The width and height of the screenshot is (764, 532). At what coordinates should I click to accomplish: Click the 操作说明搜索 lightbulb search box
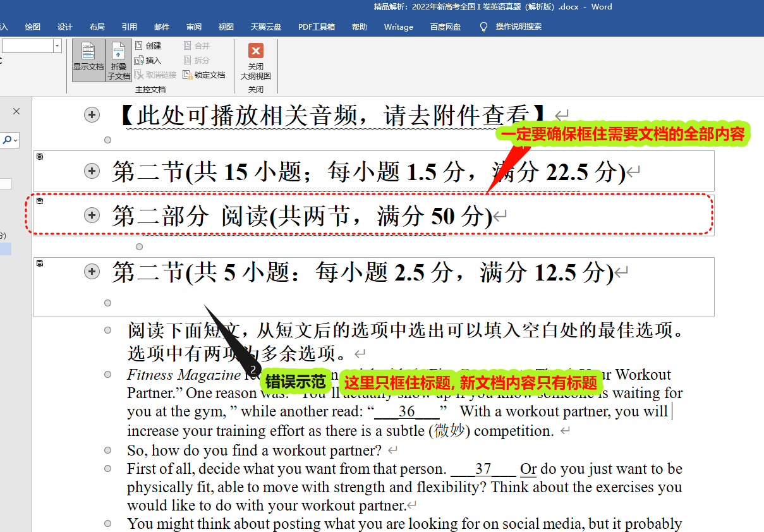(511, 27)
